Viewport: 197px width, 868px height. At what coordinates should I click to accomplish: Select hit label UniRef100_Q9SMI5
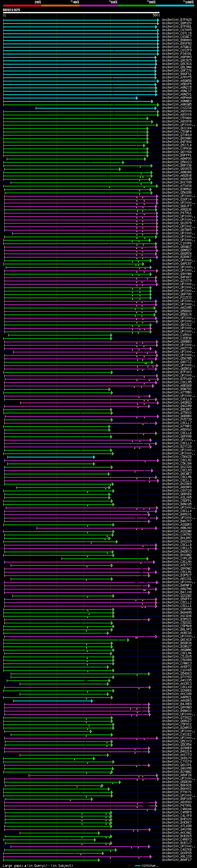coord(177,169)
